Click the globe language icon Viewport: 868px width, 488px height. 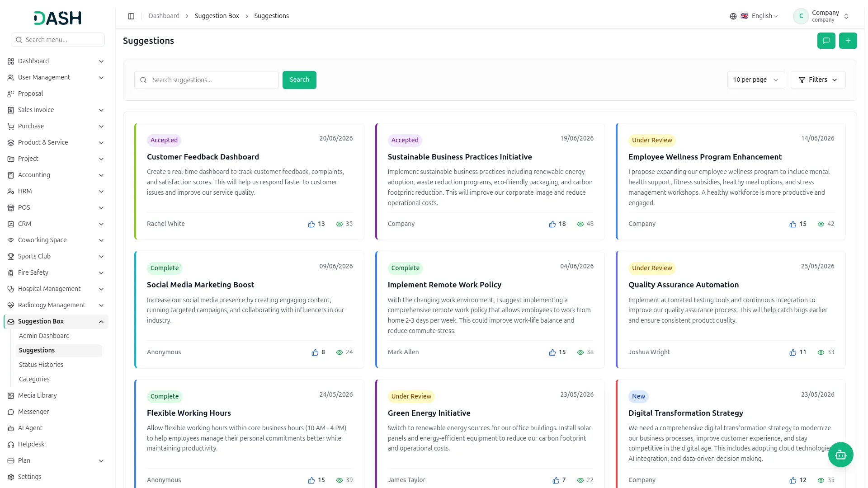[733, 16]
